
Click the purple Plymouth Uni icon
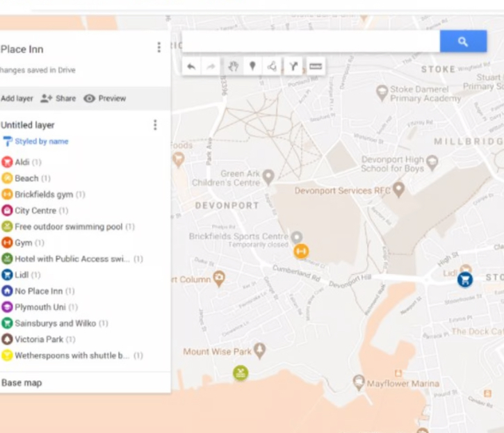pos(7,307)
